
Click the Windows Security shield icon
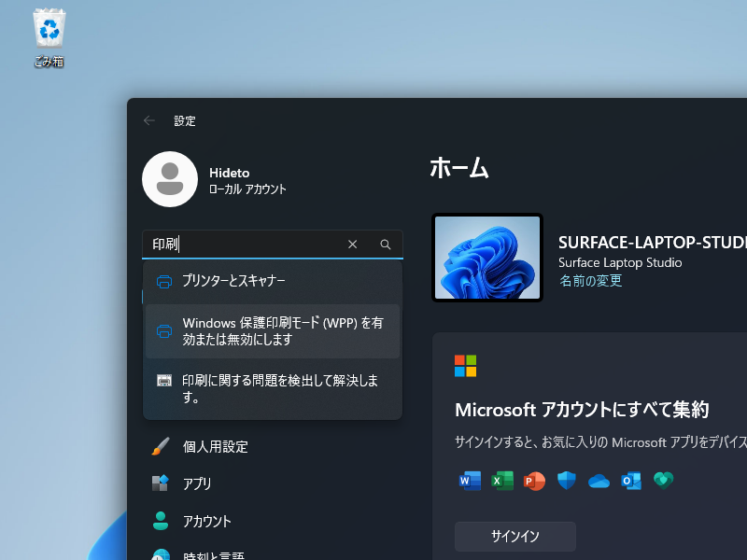(566, 481)
